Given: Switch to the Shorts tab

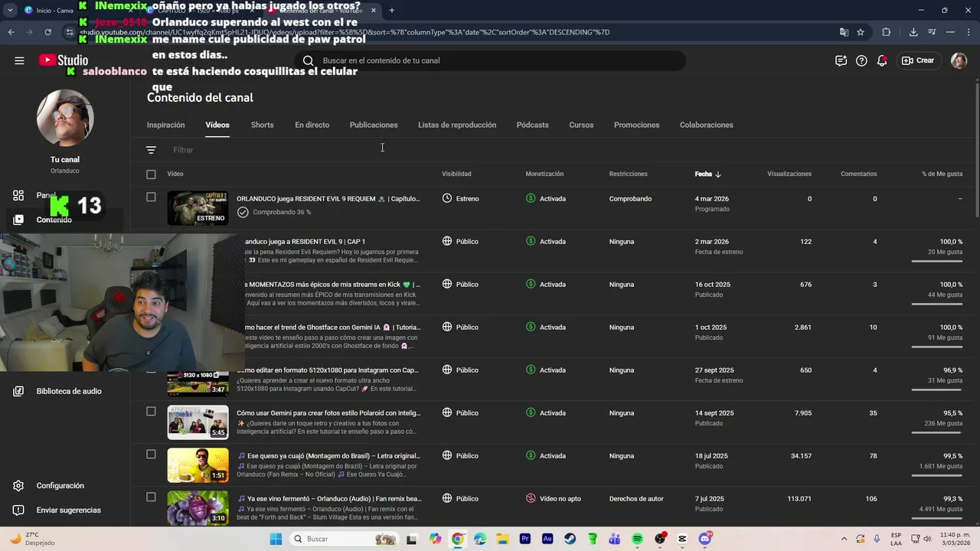Looking at the screenshot, I should click(x=262, y=125).
